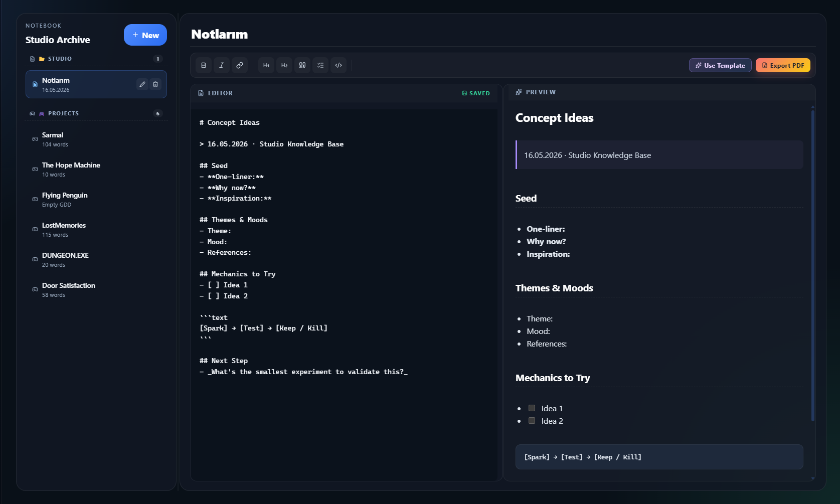
Task: Delete the Notlarım note with the trash icon
Action: pyautogui.click(x=155, y=84)
